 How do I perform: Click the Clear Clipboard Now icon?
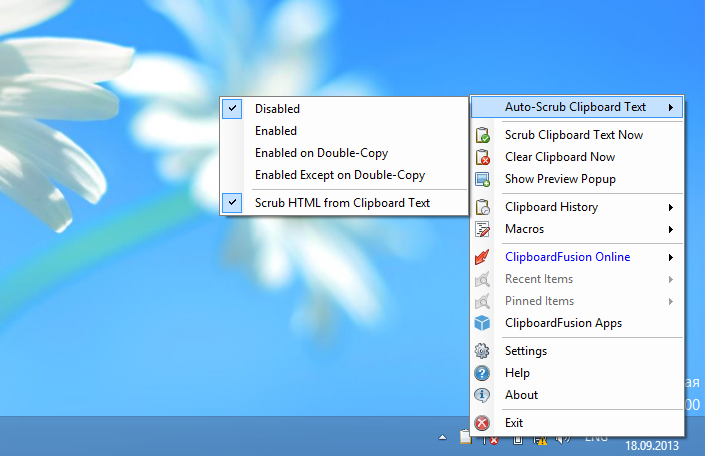[x=482, y=157]
